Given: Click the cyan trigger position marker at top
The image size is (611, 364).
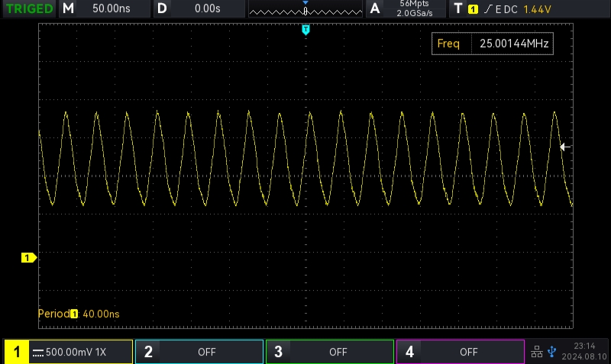Looking at the screenshot, I should 305,30.
